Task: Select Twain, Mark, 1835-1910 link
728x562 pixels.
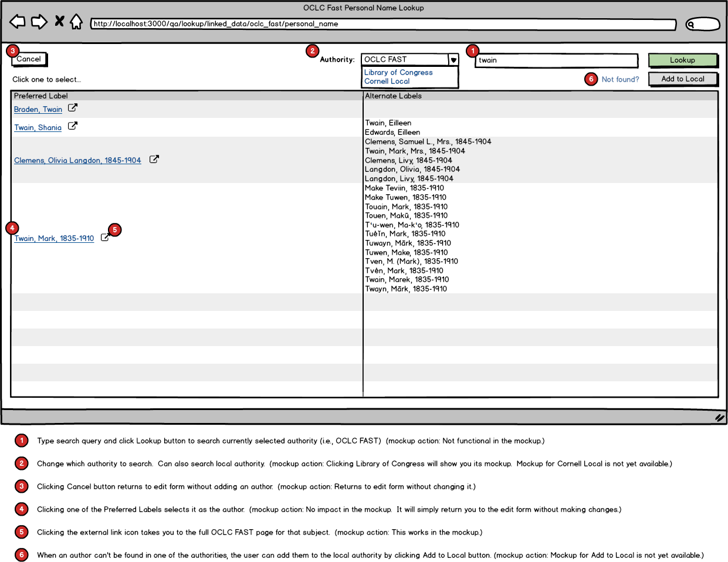Action: coord(54,239)
